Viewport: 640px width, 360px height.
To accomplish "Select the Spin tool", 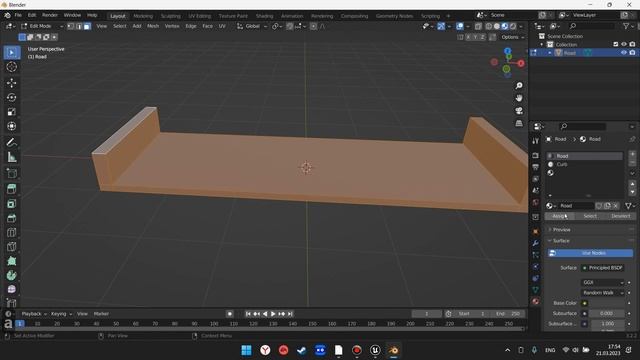I will pos(11,275).
